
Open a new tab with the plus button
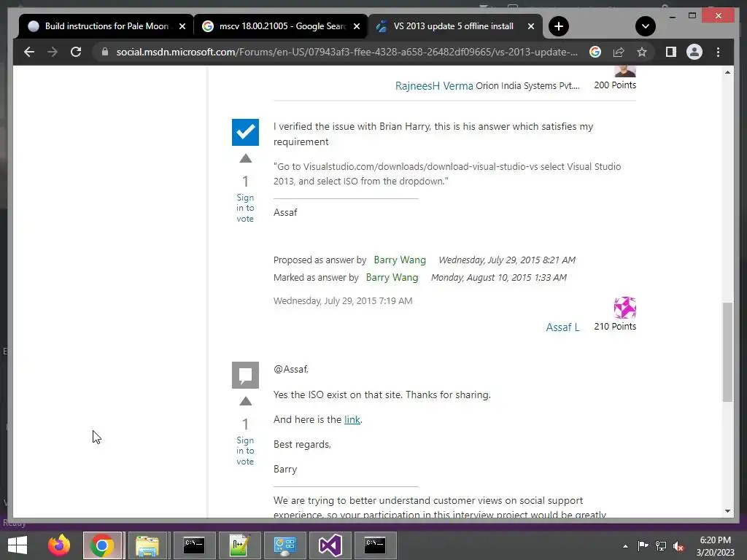[x=559, y=26]
